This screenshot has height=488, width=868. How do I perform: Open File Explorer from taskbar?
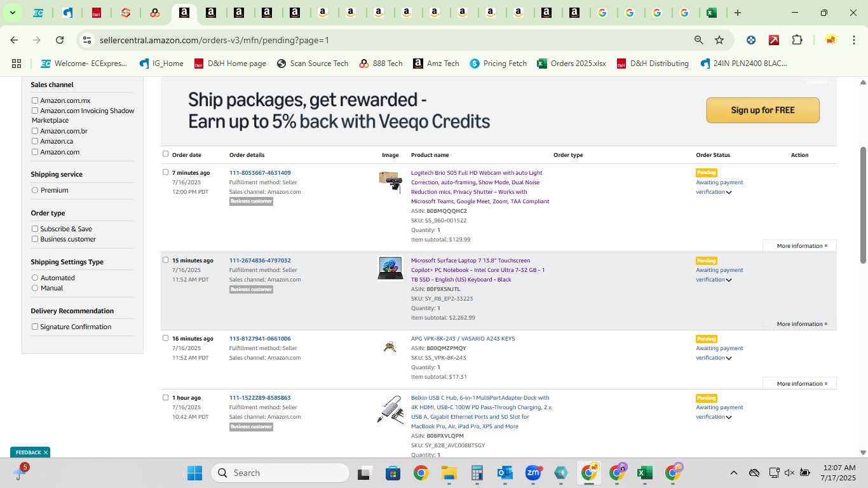pos(449,473)
